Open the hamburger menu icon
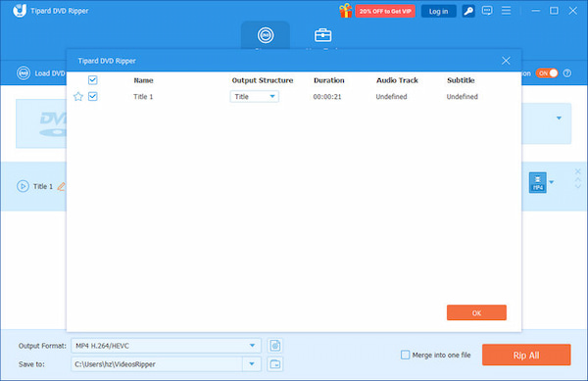Viewport: 588px width, 381px height. pyautogui.click(x=506, y=11)
